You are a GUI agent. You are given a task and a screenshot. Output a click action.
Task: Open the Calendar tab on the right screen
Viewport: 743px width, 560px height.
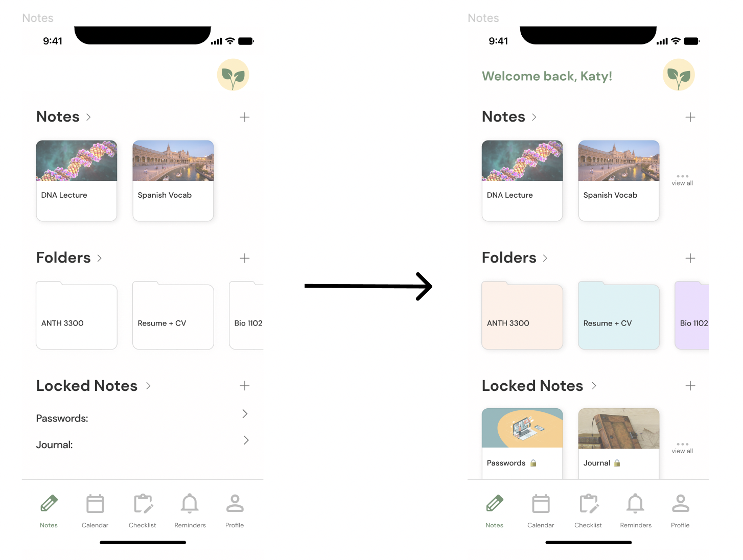click(541, 511)
